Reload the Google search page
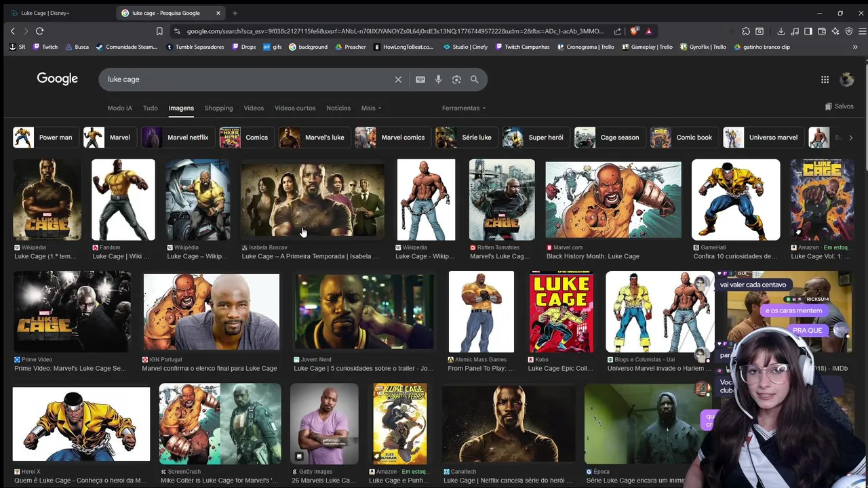 [39, 31]
